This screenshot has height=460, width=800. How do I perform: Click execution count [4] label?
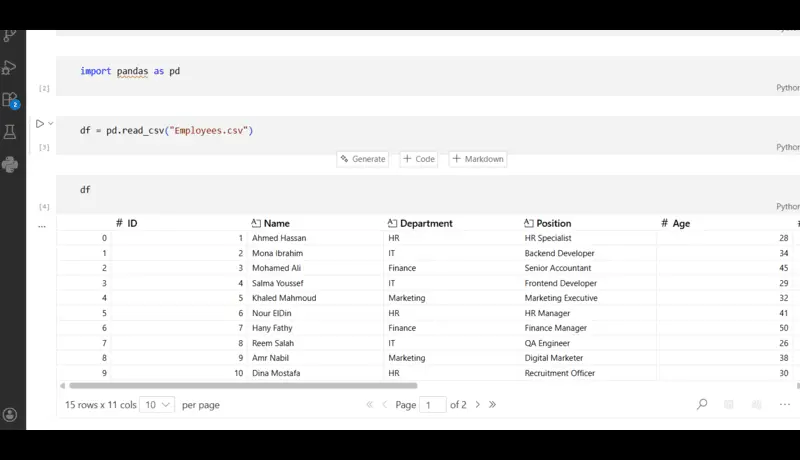click(44, 207)
